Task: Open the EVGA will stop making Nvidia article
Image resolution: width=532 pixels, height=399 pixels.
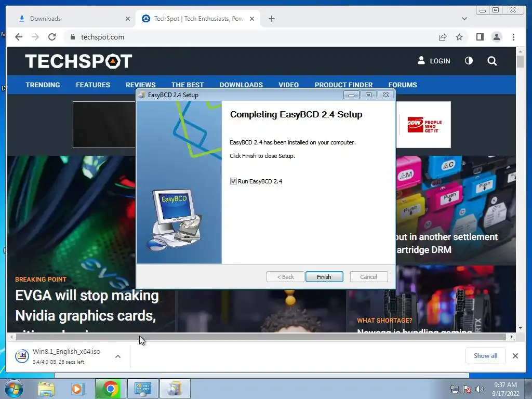Action: pyautogui.click(x=87, y=305)
